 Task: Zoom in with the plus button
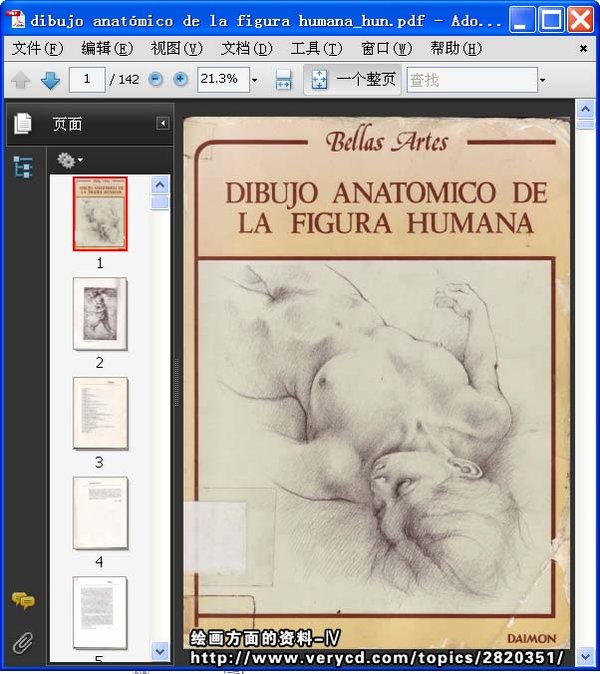(180, 79)
